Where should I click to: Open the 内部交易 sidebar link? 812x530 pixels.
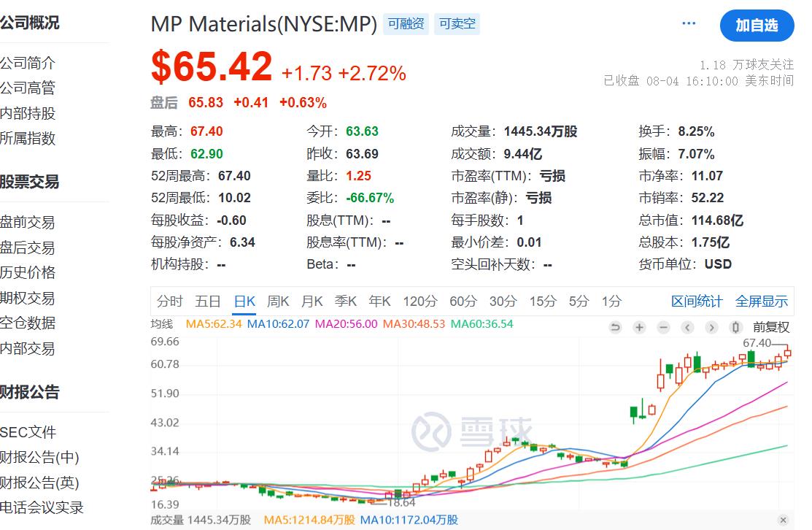28,348
